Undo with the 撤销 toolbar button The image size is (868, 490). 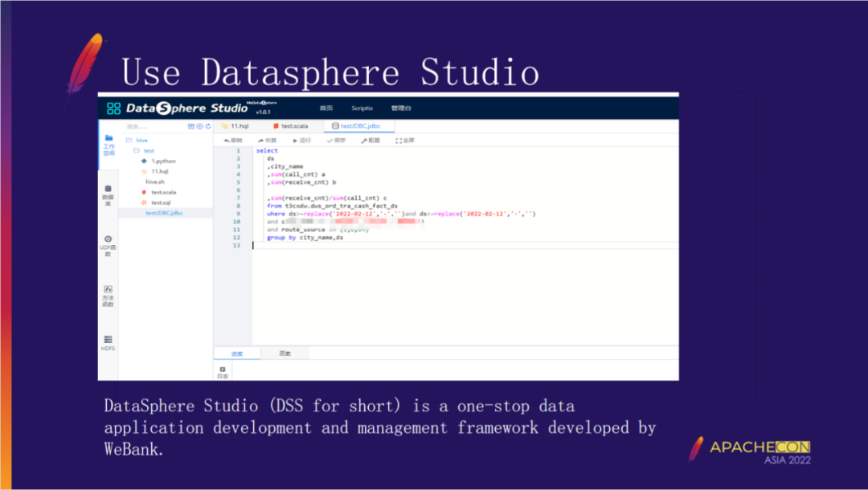point(233,141)
